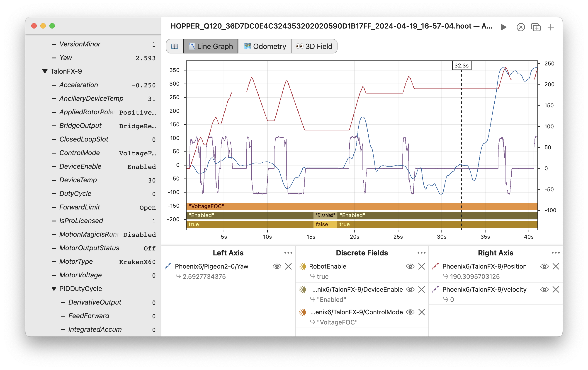The height and width of the screenshot is (370, 588).
Task: Remove the TalonFX-9/Position field
Action: point(556,266)
